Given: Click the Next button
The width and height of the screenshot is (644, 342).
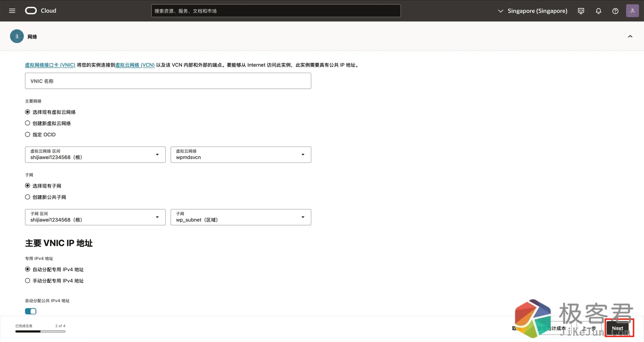Looking at the screenshot, I should (618, 328).
